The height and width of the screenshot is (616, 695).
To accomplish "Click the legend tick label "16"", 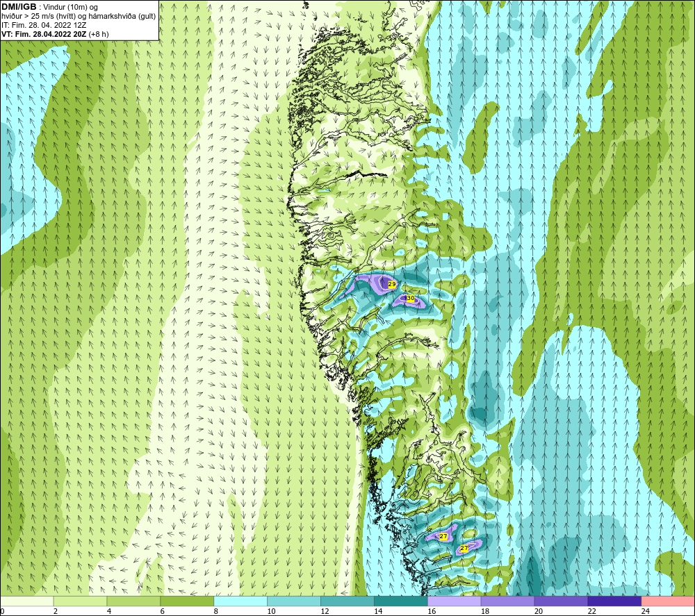I will coord(432,611).
